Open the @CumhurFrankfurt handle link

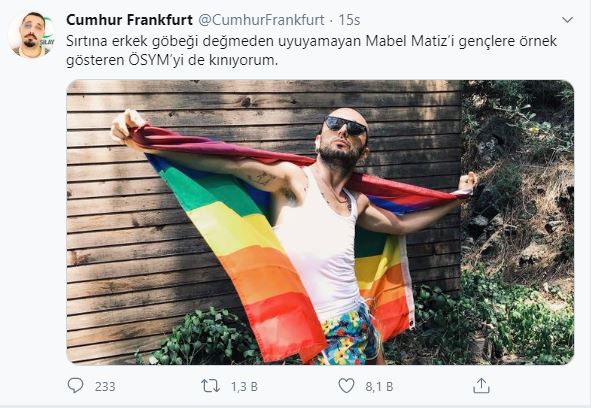262,20
